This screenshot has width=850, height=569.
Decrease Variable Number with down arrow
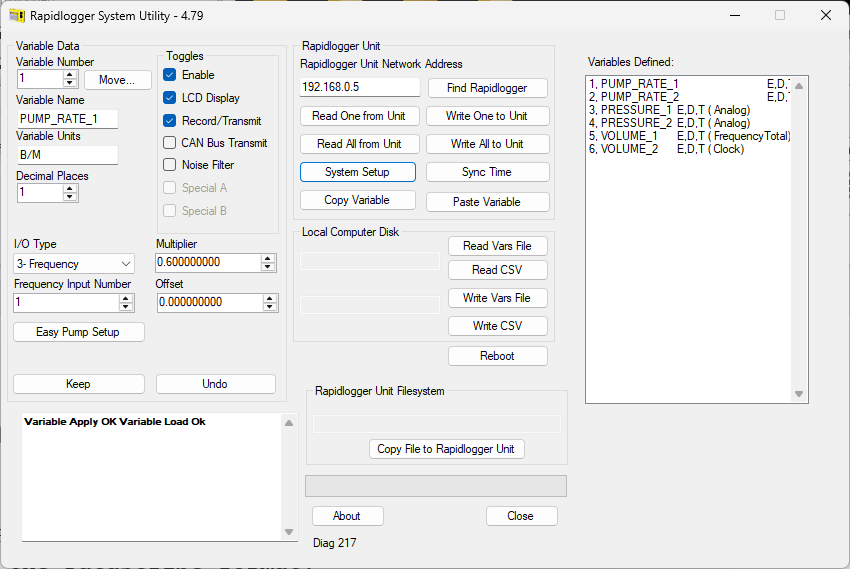tap(69, 83)
